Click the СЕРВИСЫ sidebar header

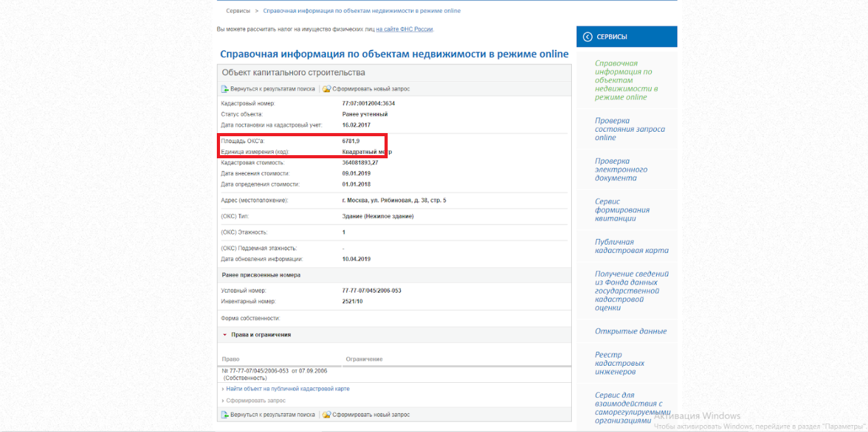(x=627, y=37)
